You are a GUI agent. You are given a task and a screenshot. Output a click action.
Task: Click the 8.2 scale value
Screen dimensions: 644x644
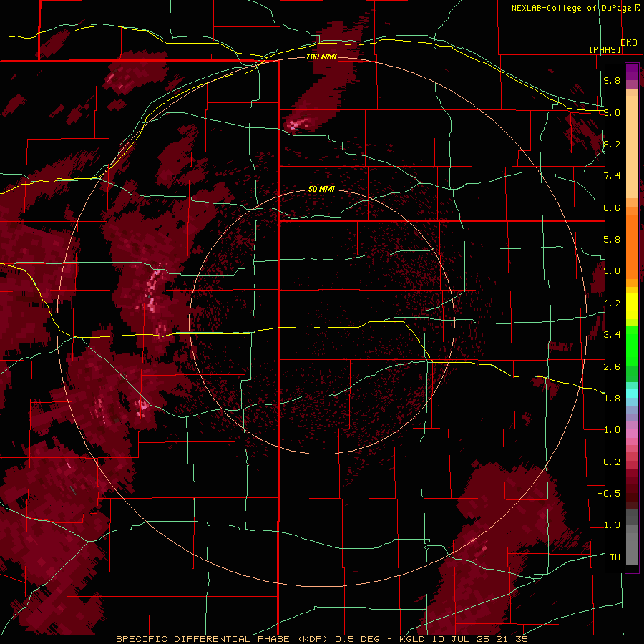[612, 144]
